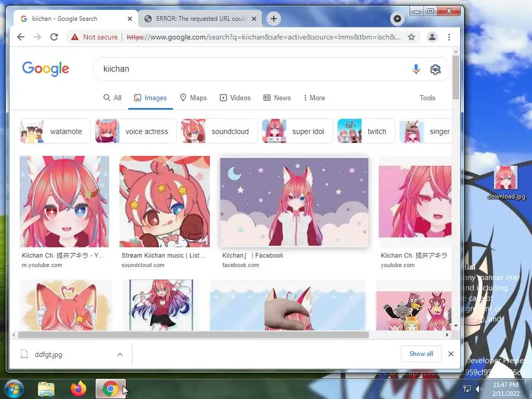Viewport: 532px width, 399px height.
Task: Open the download.jpg desktop file
Action: point(506,182)
